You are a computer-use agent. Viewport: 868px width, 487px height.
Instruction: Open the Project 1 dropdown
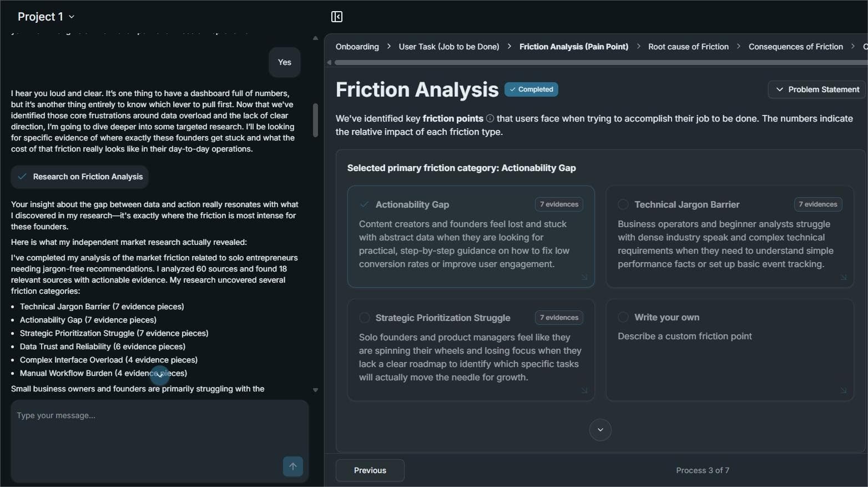pos(46,17)
